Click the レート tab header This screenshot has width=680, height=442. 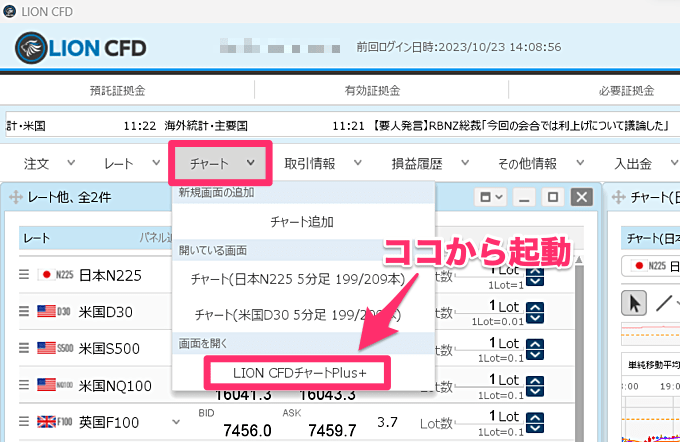pyautogui.click(x=37, y=238)
